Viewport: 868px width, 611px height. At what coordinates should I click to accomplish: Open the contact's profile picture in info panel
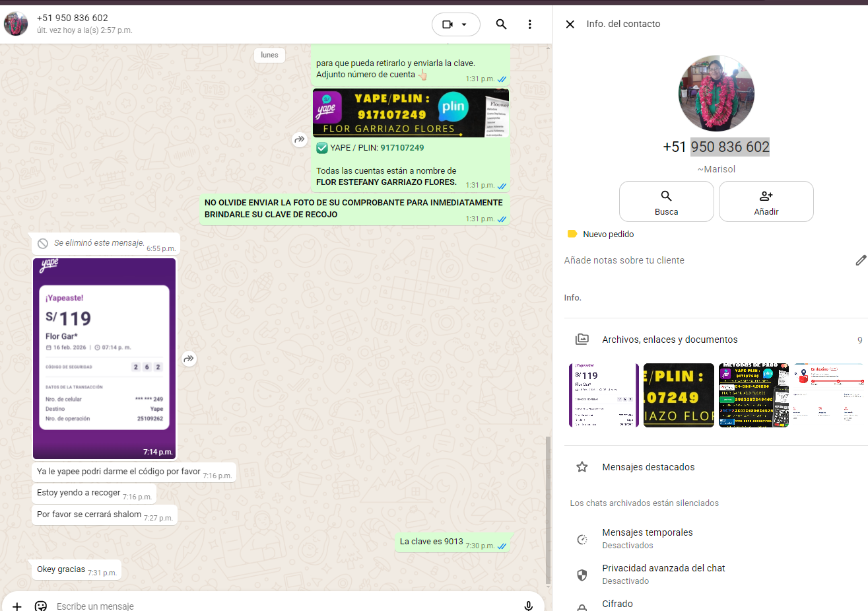tap(716, 93)
